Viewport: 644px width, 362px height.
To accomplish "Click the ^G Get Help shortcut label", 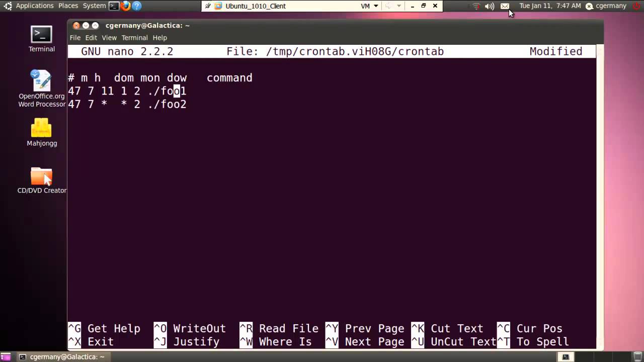I will (104, 328).
